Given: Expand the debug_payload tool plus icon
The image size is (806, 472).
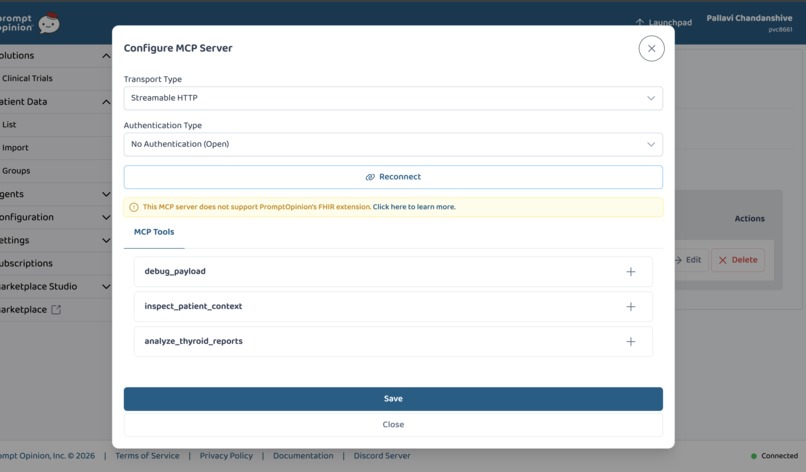Looking at the screenshot, I should (x=631, y=271).
